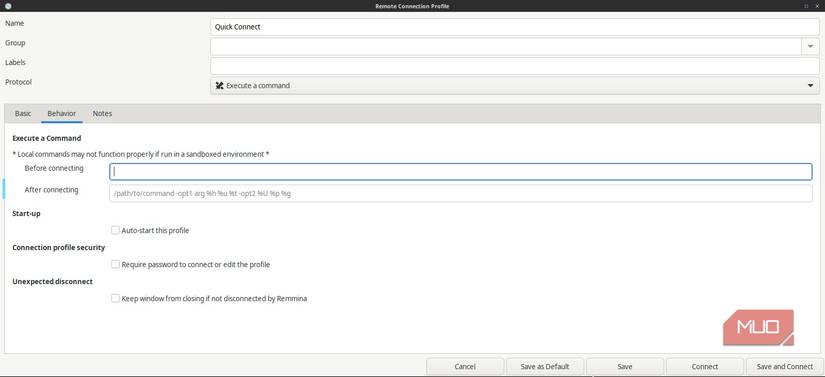Click the Remmina app icon in title bar
Screen dimensions: 825x377
click(x=8, y=6)
